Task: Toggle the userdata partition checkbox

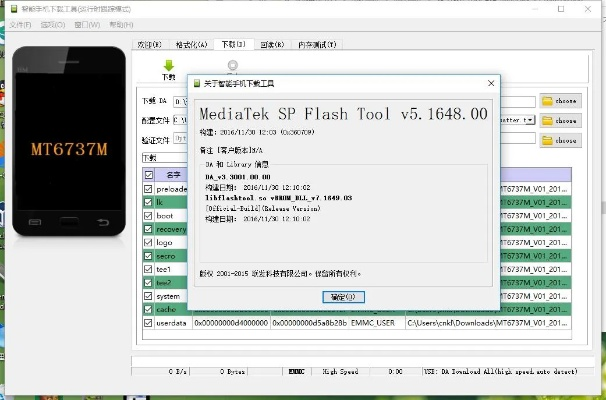Action: point(149,323)
